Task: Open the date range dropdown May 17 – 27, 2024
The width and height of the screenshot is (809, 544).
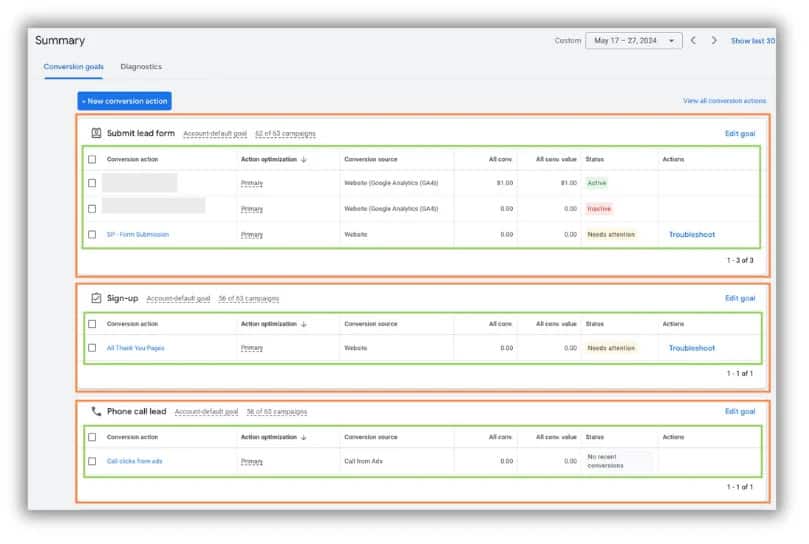Action: pos(634,40)
